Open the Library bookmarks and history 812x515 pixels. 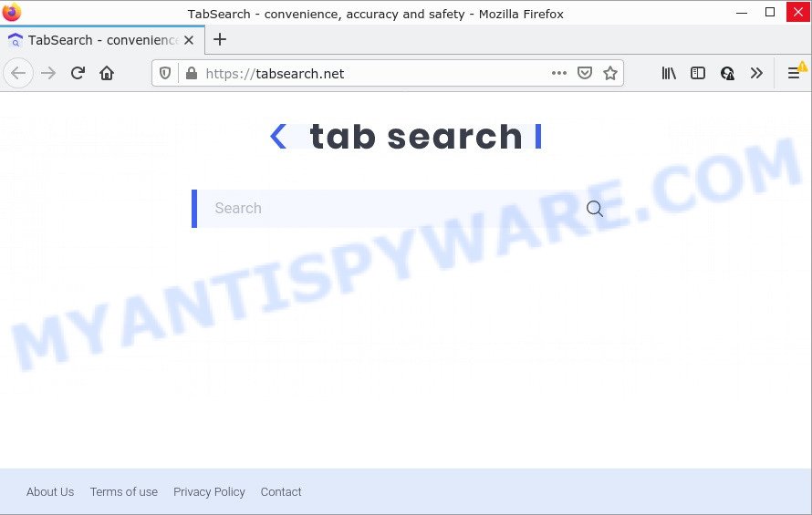tap(669, 73)
